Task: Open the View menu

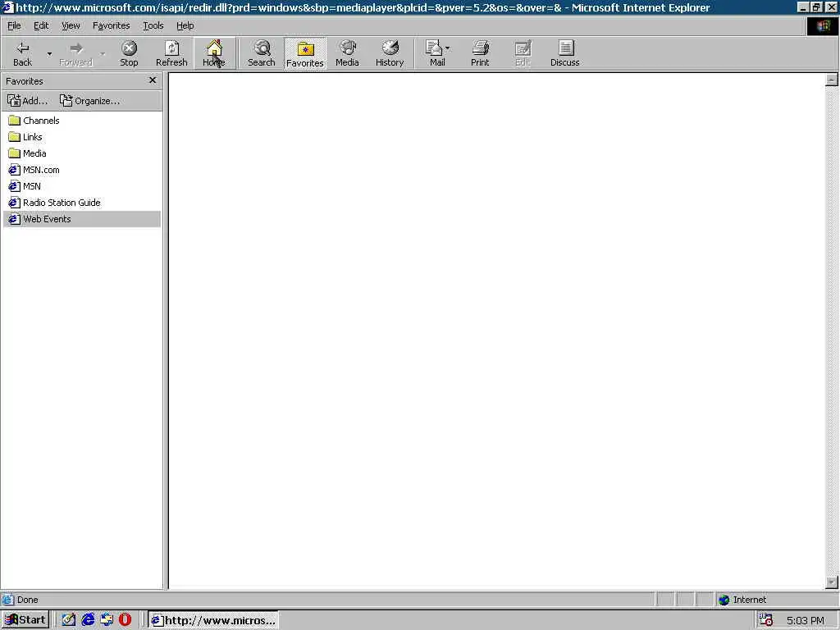Action: tap(71, 25)
